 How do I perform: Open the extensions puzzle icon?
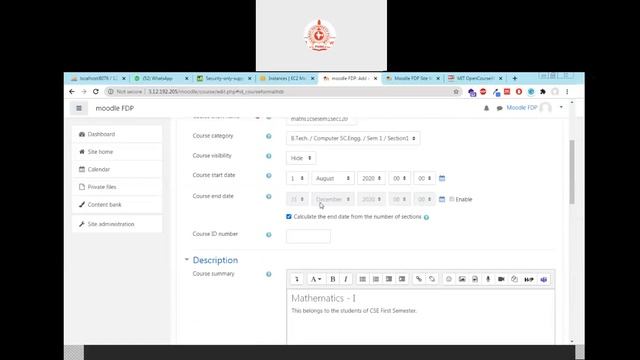[x=543, y=92]
